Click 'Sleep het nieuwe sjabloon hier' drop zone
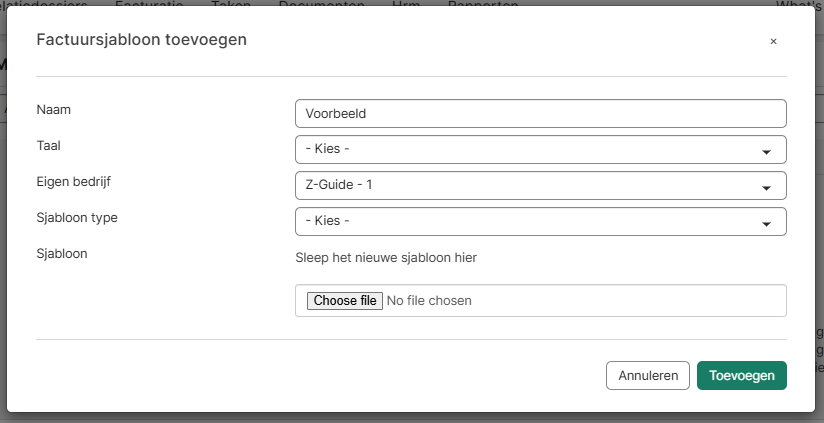Screen dimensions: 824x423 [386, 258]
